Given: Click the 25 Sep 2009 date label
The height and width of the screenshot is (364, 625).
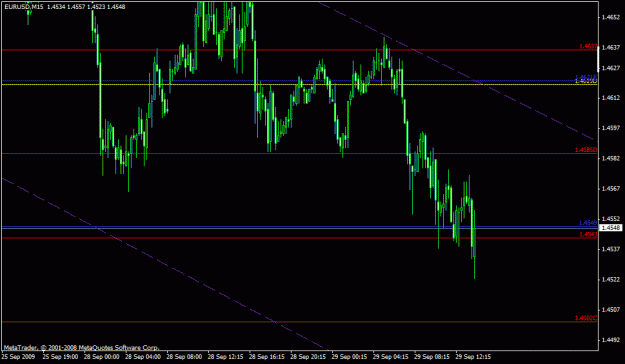Looking at the screenshot, I should tap(18, 356).
